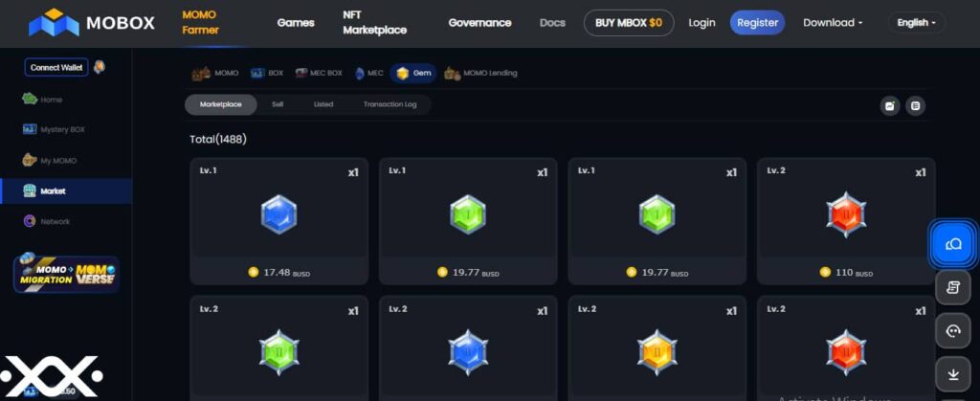Click the 110 BUSD price
The image size is (980, 401).
pyautogui.click(x=846, y=273)
